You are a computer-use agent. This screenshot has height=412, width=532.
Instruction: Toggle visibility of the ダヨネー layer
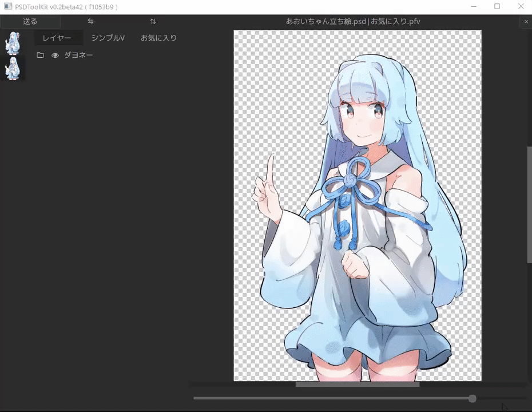click(x=55, y=55)
